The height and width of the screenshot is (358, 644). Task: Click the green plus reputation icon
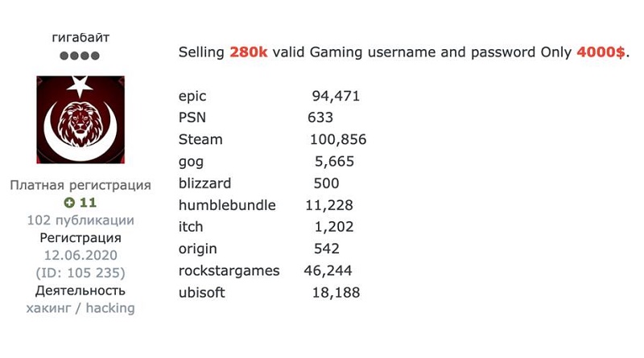pos(69,203)
